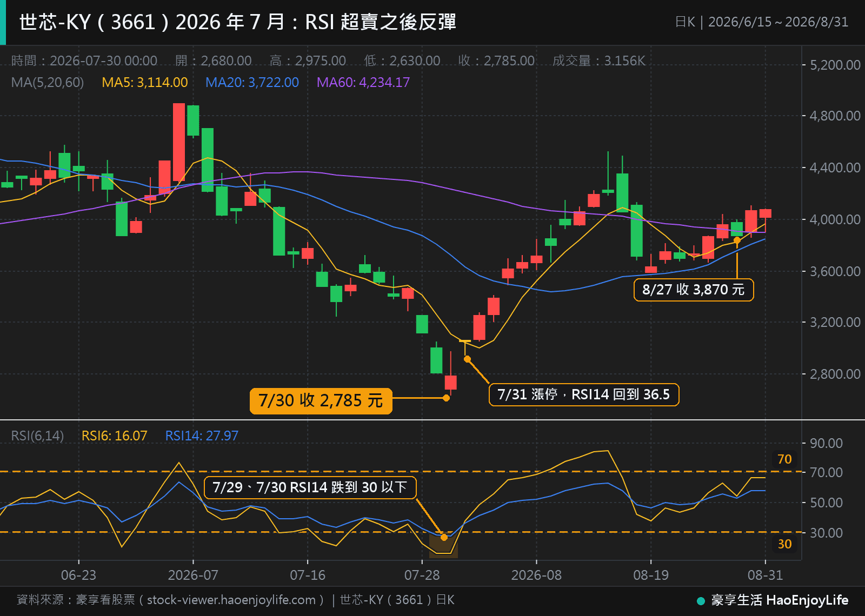Screen dimensions: 865x616
Task: Click the 2,800.00 price axis label
Action: [835, 374]
